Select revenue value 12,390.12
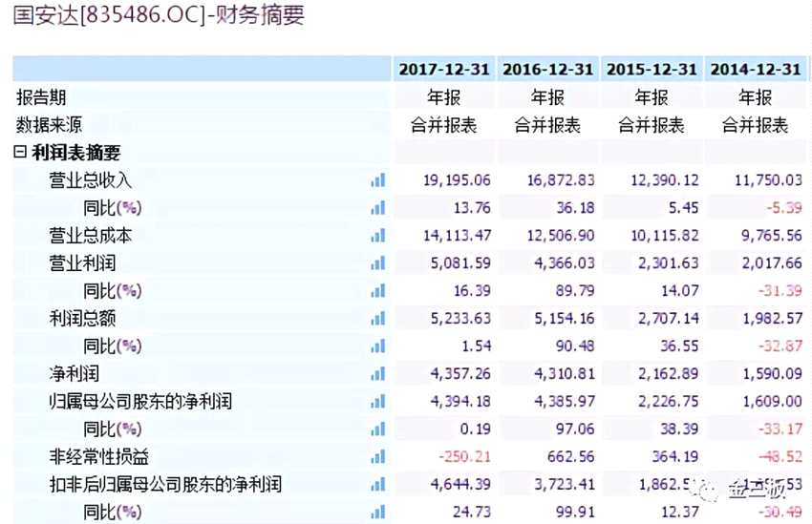The height and width of the screenshot is (524, 812). pos(665,180)
